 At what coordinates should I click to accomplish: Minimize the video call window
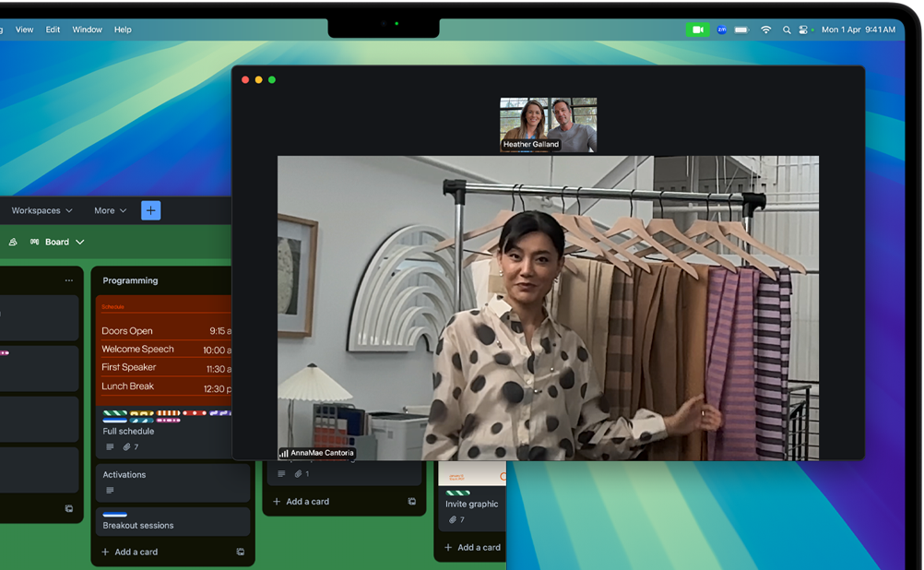pyautogui.click(x=259, y=79)
